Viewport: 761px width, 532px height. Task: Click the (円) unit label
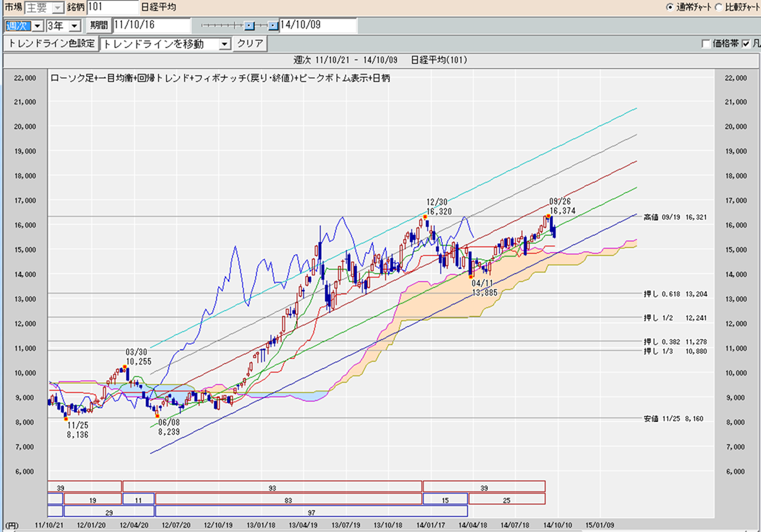pos(12,525)
